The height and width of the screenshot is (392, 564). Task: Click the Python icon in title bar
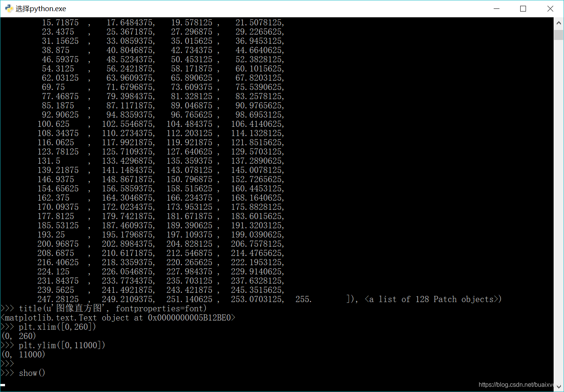9,8
